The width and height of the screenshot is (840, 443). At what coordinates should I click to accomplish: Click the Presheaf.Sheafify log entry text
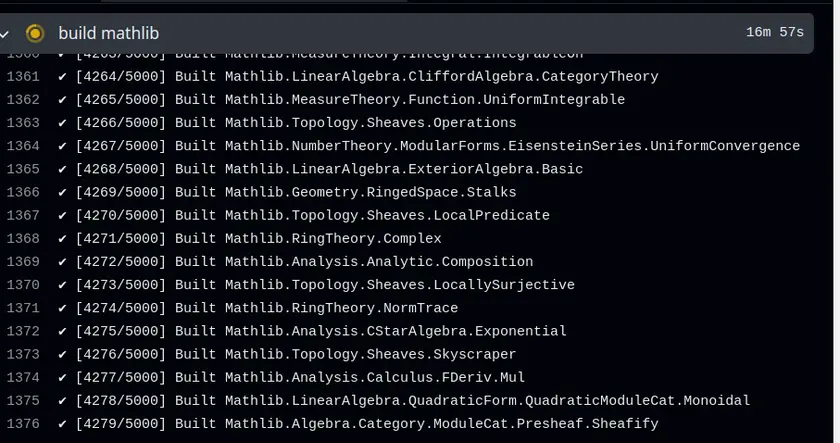tap(367, 424)
